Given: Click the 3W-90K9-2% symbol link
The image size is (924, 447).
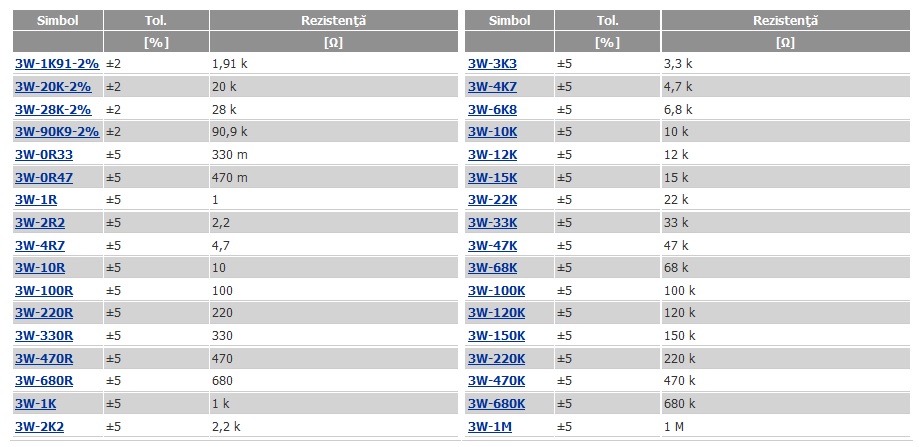Looking at the screenshot, I should (x=57, y=131).
